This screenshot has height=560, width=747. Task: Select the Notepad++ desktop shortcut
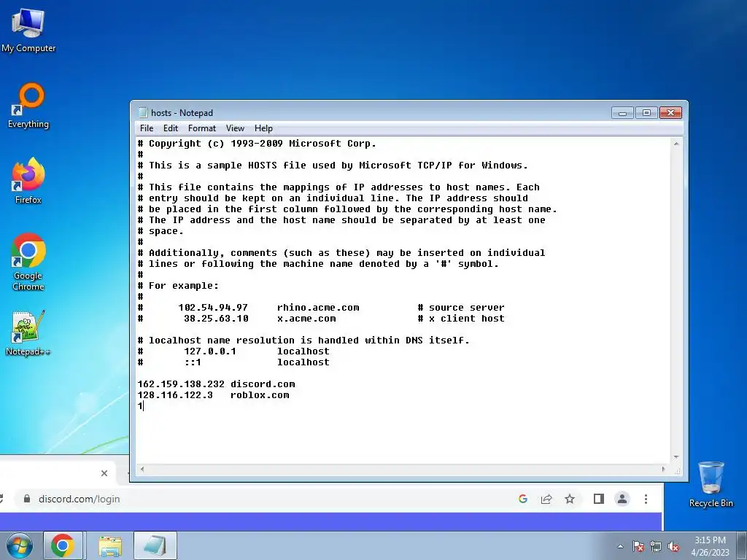[x=28, y=333]
